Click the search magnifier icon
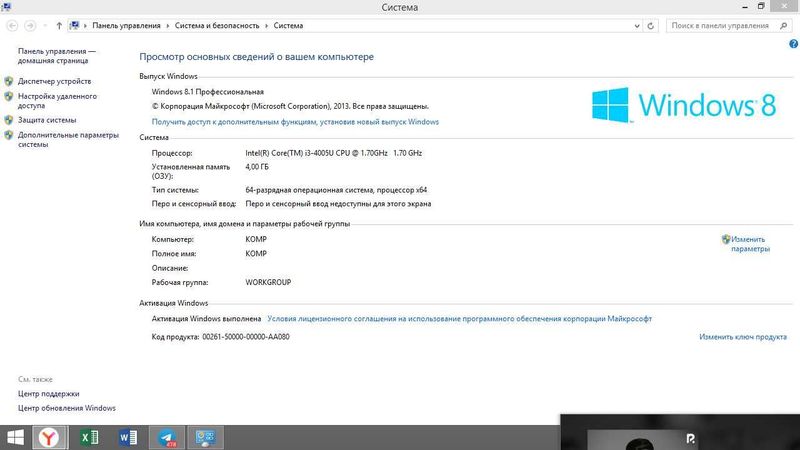Screen dimensions: 800x450 click(x=784, y=26)
